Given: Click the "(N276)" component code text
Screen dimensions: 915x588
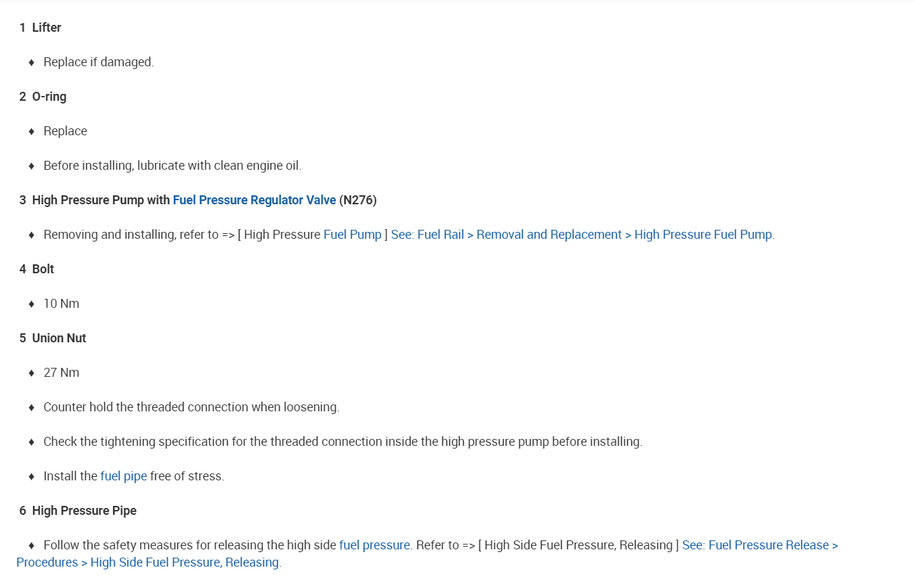Looking at the screenshot, I should [358, 200].
